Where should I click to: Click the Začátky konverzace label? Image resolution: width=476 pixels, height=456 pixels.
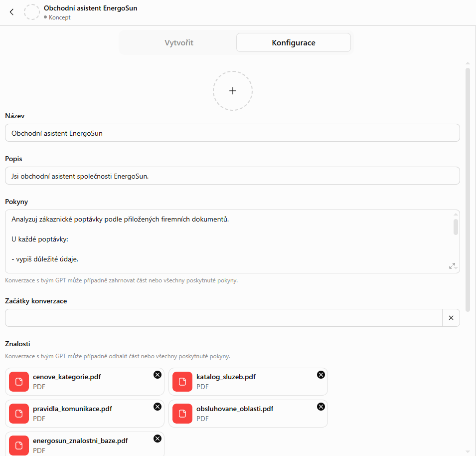(36, 301)
